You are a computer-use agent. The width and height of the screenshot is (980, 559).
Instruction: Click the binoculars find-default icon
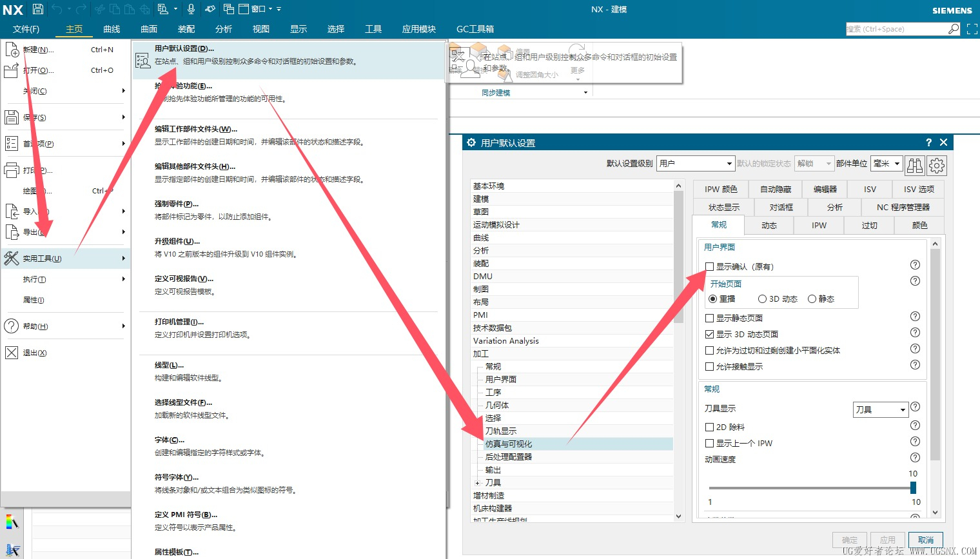point(914,165)
